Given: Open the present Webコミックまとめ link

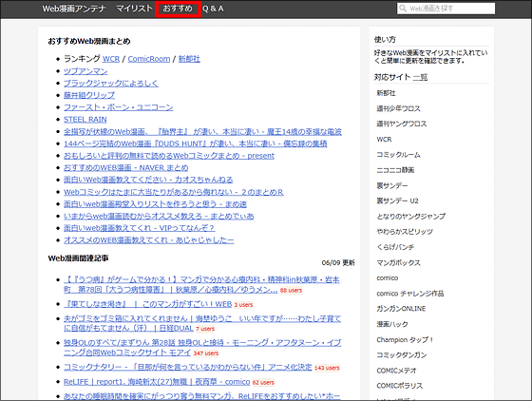Looking at the screenshot, I should 169,156.
